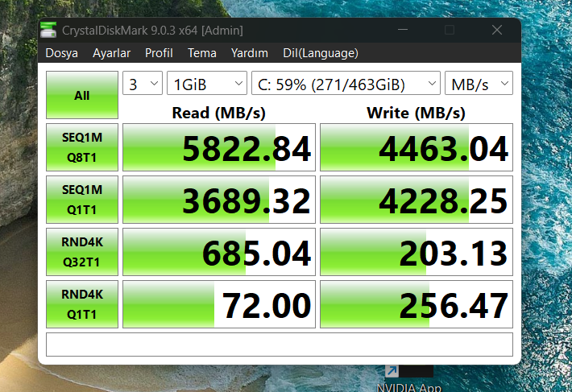This screenshot has height=392, width=572.
Task: Click the 203.13 random write result
Action: click(417, 252)
